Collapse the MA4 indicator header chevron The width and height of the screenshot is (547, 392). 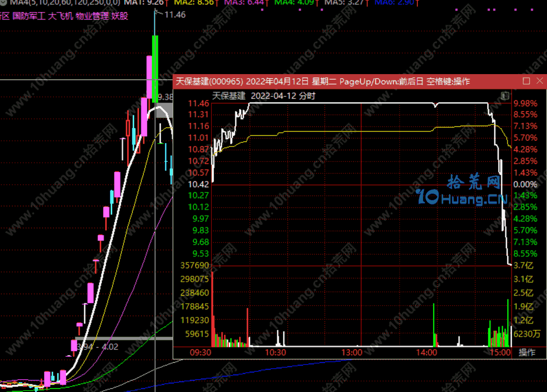[3, 2]
